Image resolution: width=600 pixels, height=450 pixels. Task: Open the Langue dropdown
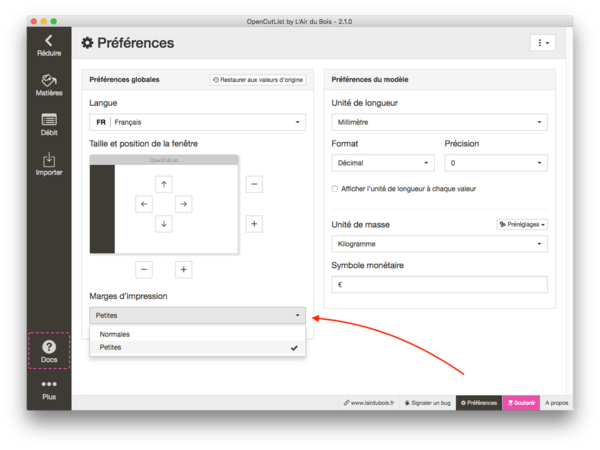(x=197, y=122)
